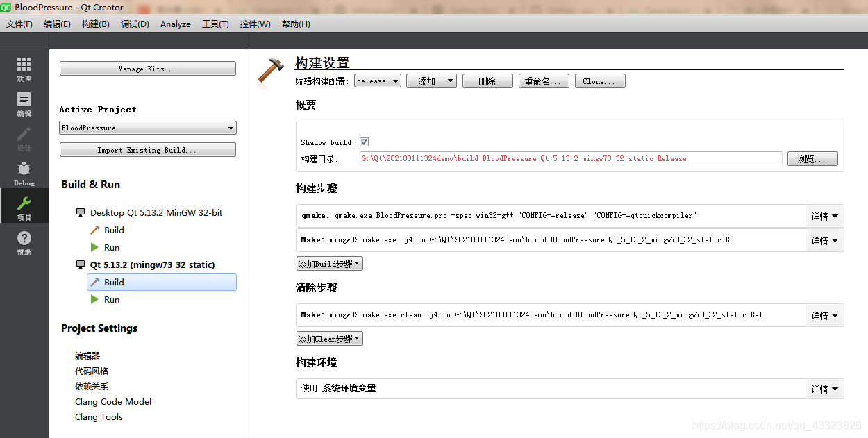Open Help (帮助) mode
This screenshot has width=868, height=438.
pyautogui.click(x=24, y=242)
